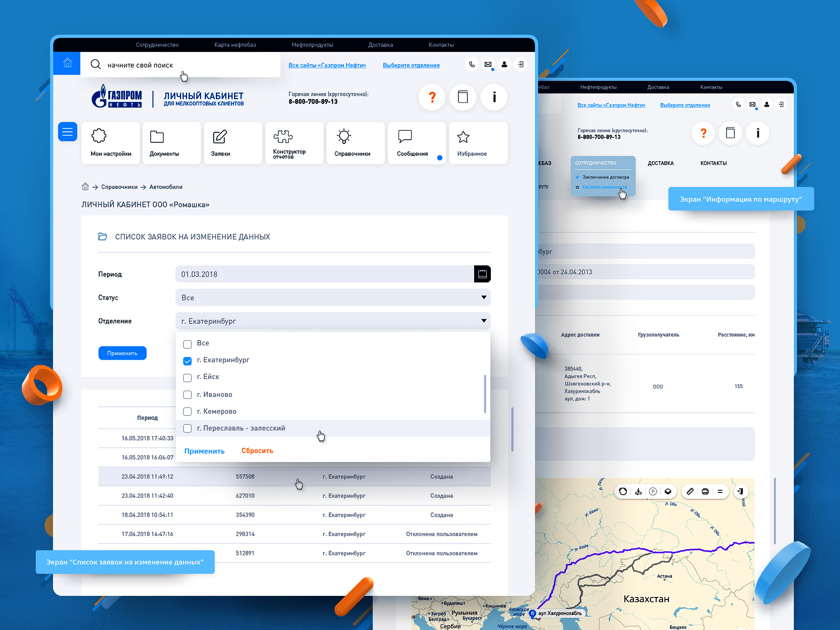Screen dimensions: 840x630
Task: Open map layers icon on map toolbar
Action: (x=668, y=491)
